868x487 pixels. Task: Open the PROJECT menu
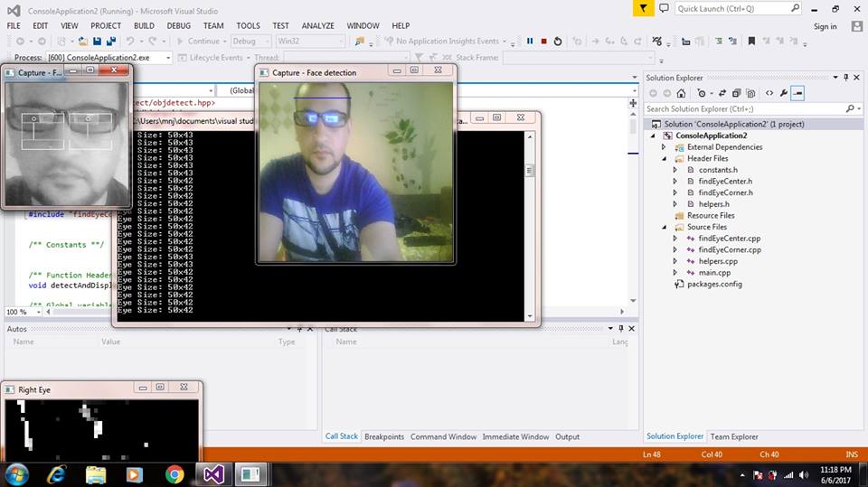[x=106, y=25]
